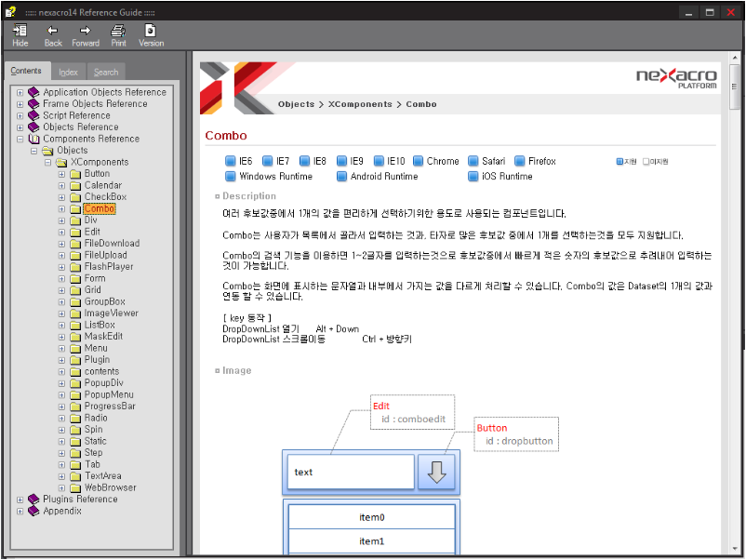
Task: Click the IE9 support indicator box
Action: pos(341,161)
